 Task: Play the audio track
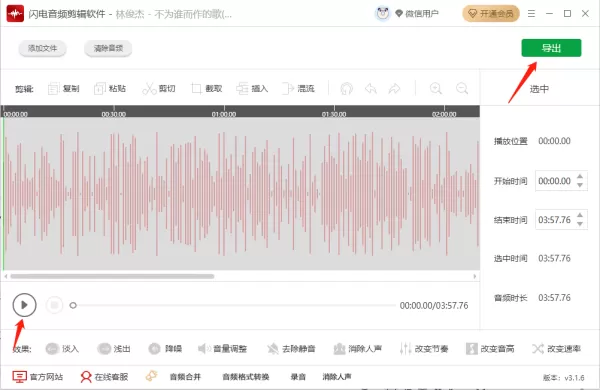tap(24, 305)
